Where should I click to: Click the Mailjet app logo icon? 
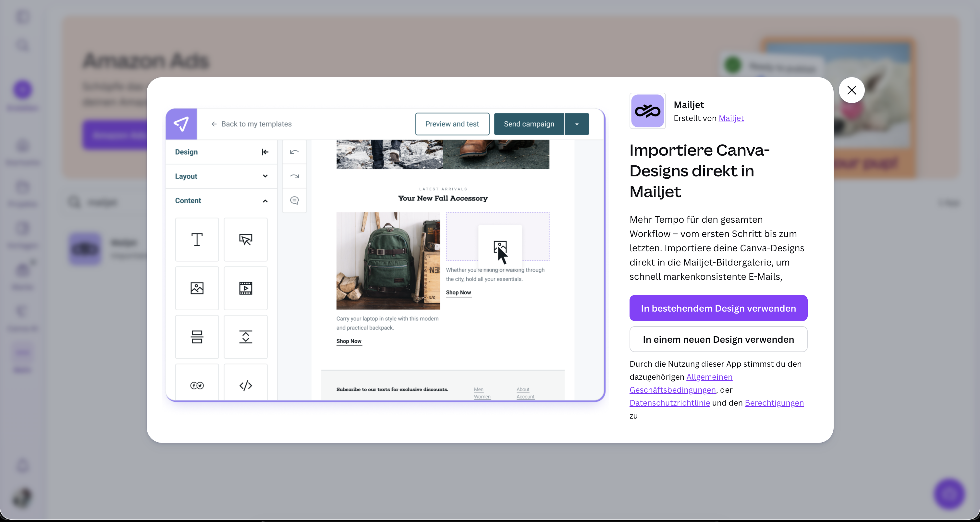647,111
